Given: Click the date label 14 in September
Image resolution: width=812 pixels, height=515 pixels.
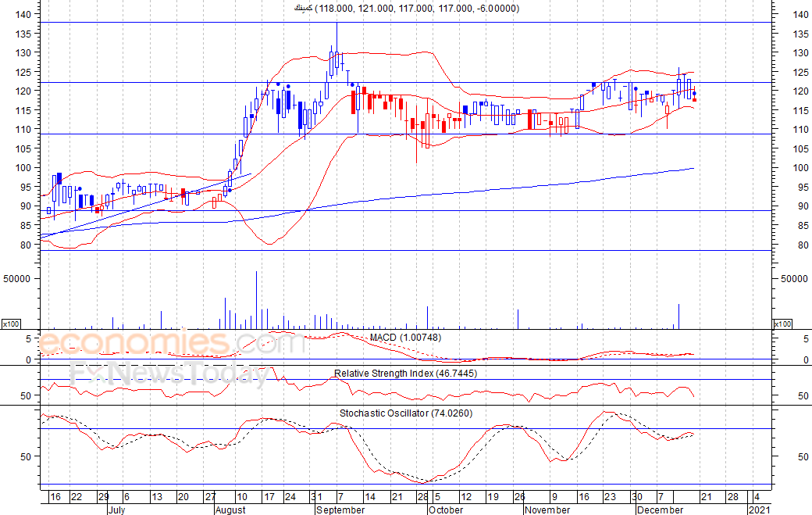Looking at the screenshot, I should [x=370, y=497].
